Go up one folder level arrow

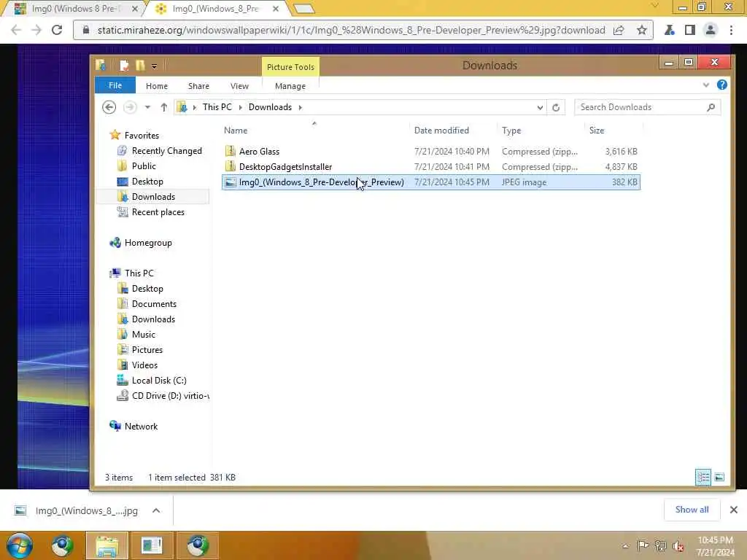click(164, 107)
